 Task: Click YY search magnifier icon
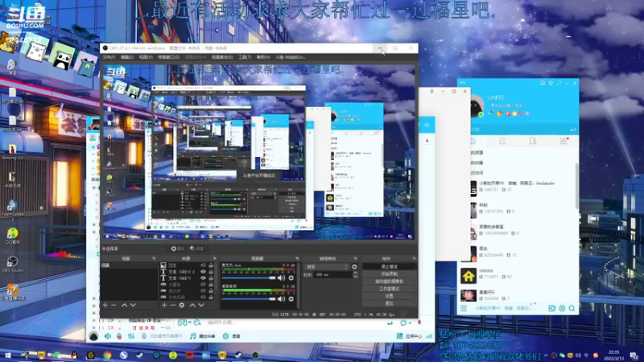572,308
